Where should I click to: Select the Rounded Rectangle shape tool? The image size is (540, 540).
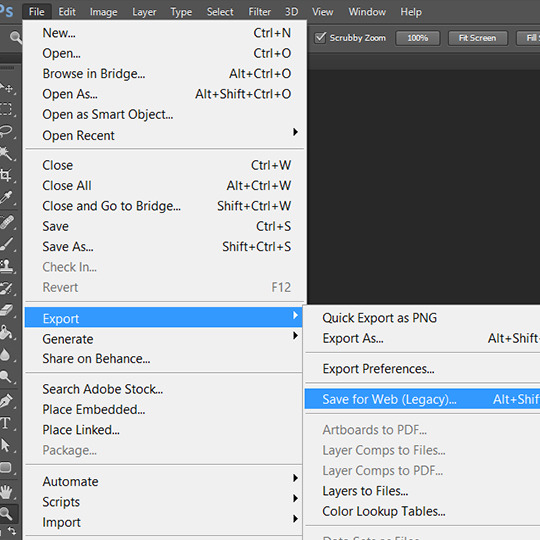(x=6, y=467)
